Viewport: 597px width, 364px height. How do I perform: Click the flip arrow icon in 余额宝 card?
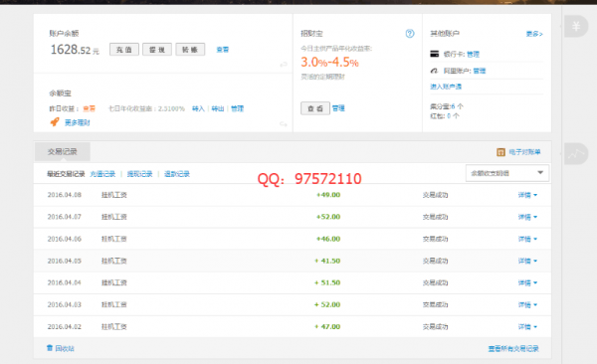click(x=284, y=124)
